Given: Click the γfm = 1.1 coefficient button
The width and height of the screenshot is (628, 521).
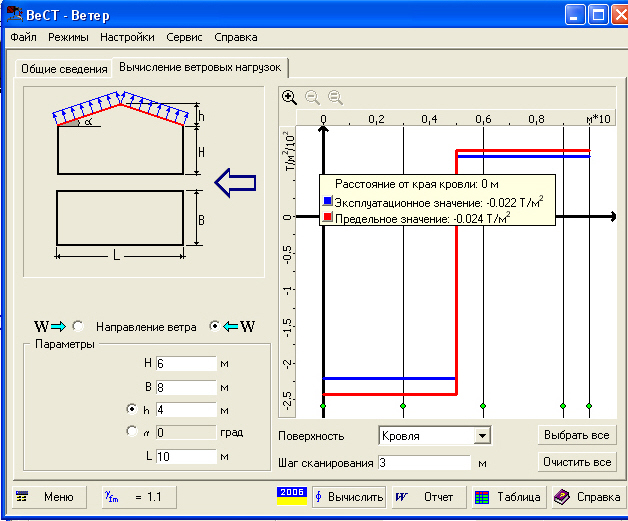Looking at the screenshot, I should [x=139, y=497].
